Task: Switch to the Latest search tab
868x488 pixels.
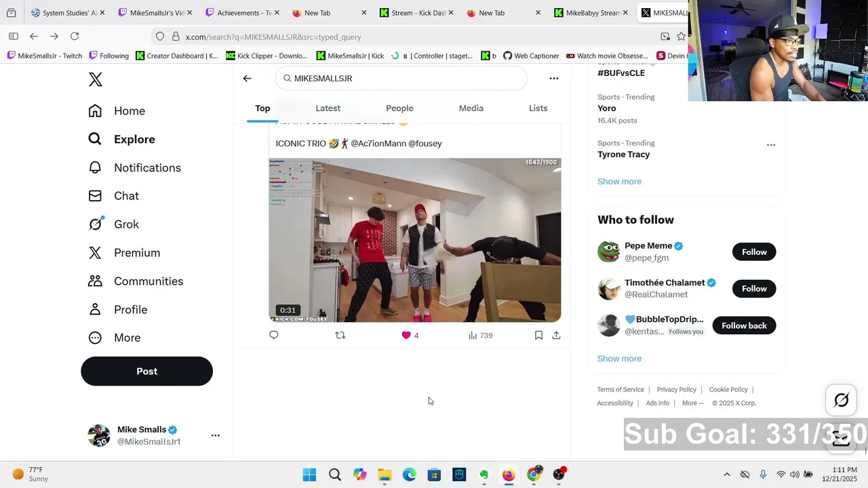Action: tap(328, 108)
